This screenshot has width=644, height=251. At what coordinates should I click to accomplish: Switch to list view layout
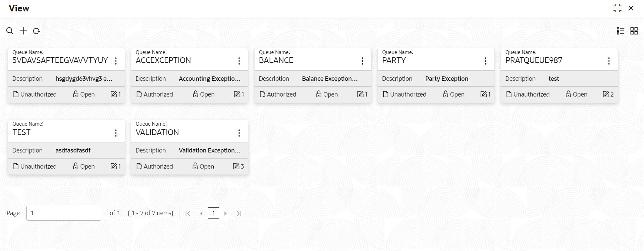pyautogui.click(x=621, y=31)
